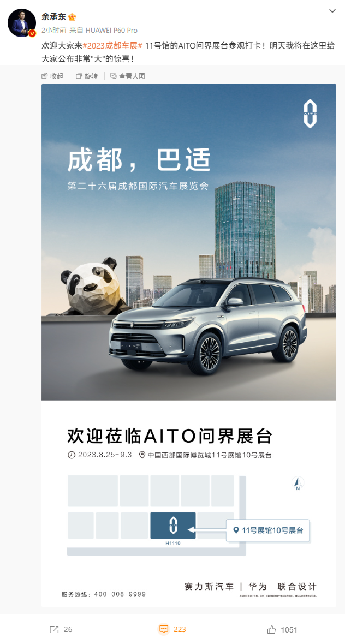Open 查看大图 to view full image
This screenshot has height=644, width=345.
tap(128, 76)
